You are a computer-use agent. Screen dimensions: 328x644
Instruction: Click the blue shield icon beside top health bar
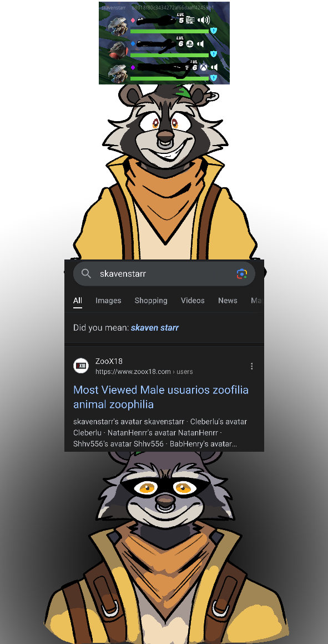(x=213, y=31)
